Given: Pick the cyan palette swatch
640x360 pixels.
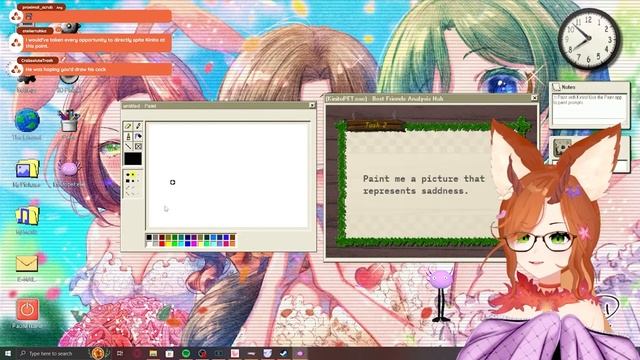Looking at the screenshot, I should click(181, 244).
